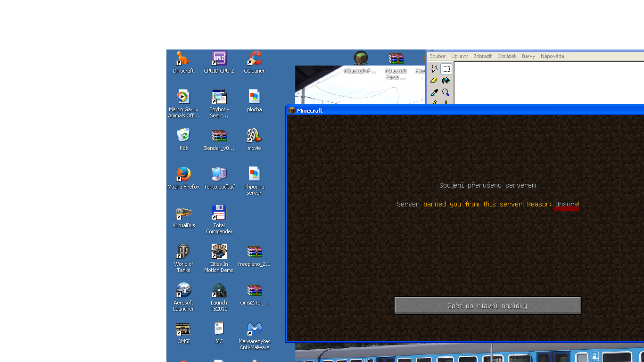The image size is (644, 362).
Task: Select the Total Commander desktop icon
Action: (219, 220)
